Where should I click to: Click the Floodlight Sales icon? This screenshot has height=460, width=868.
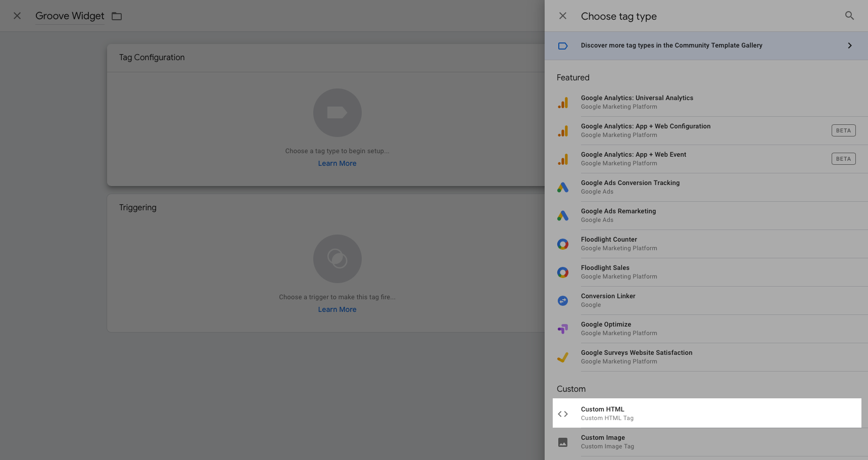(563, 272)
